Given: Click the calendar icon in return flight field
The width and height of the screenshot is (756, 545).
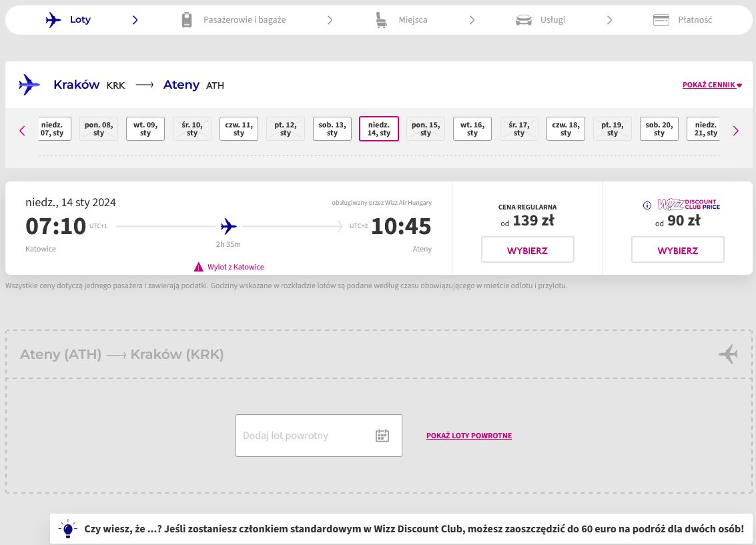Looking at the screenshot, I should click(382, 436).
